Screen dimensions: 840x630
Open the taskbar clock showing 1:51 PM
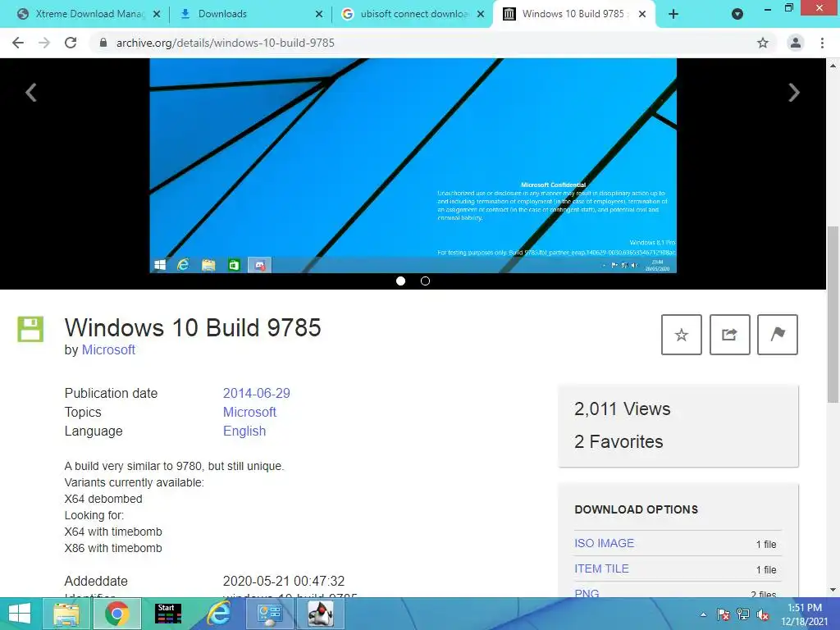click(x=804, y=614)
